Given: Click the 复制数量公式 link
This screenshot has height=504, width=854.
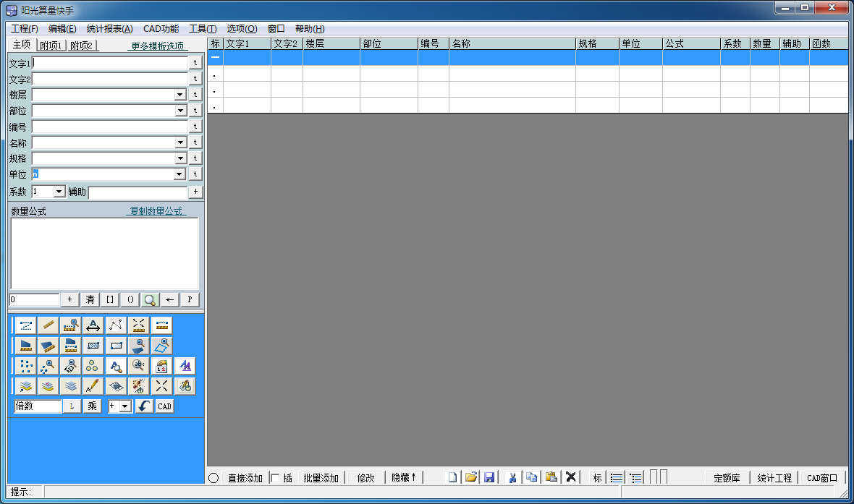Looking at the screenshot, I should (156, 210).
